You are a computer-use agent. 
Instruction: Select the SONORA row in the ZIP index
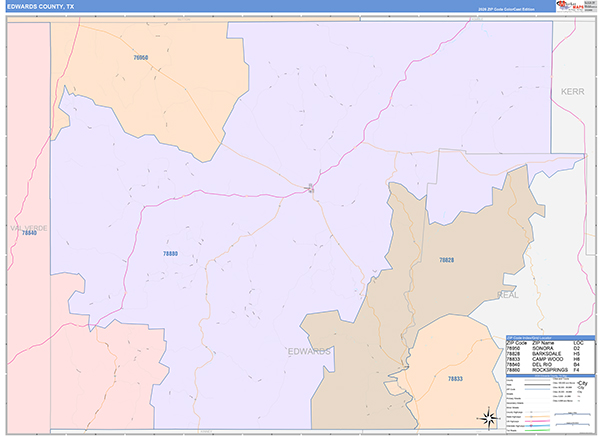point(550,348)
